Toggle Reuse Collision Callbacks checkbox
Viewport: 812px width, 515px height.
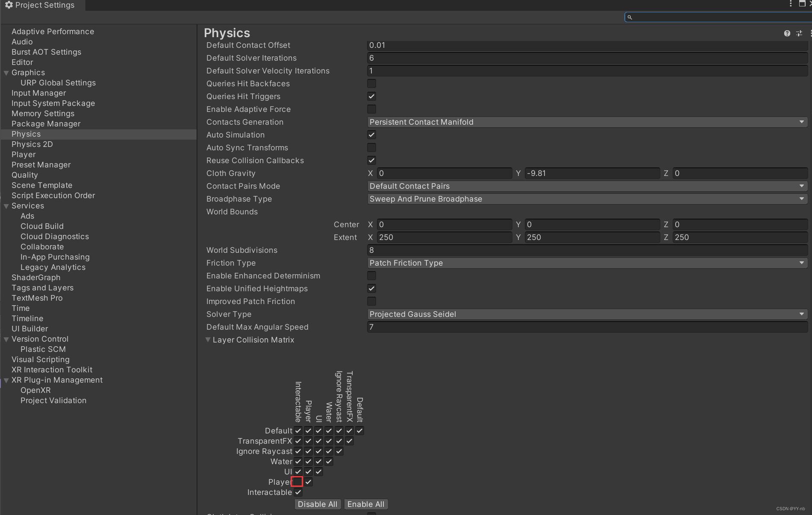(x=372, y=161)
